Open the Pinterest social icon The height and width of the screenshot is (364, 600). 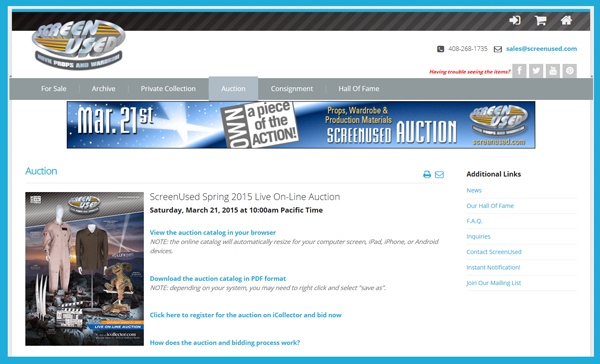pyautogui.click(x=570, y=71)
